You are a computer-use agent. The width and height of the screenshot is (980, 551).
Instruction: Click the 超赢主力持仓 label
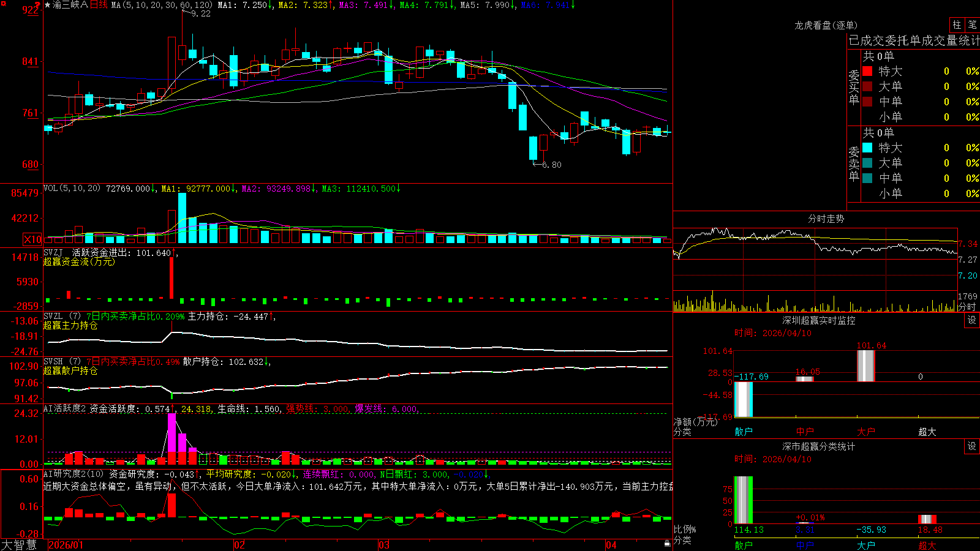(70, 326)
